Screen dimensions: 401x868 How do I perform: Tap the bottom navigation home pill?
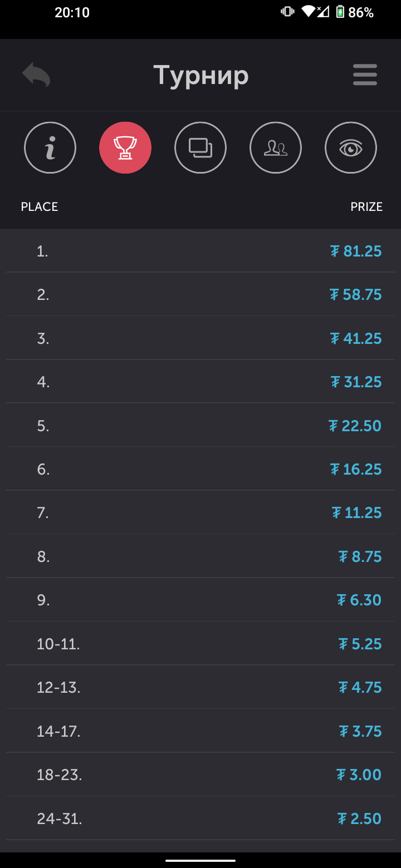(x=200, y=860)
